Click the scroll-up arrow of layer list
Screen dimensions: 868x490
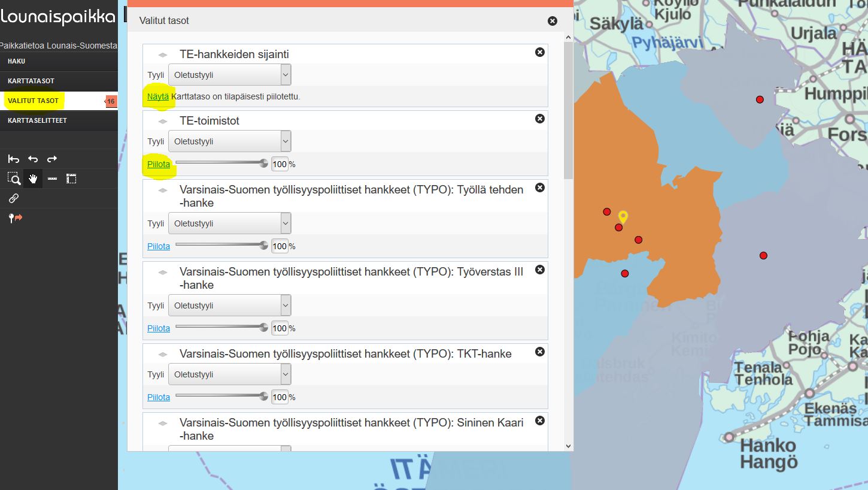(x=569, y=37)
